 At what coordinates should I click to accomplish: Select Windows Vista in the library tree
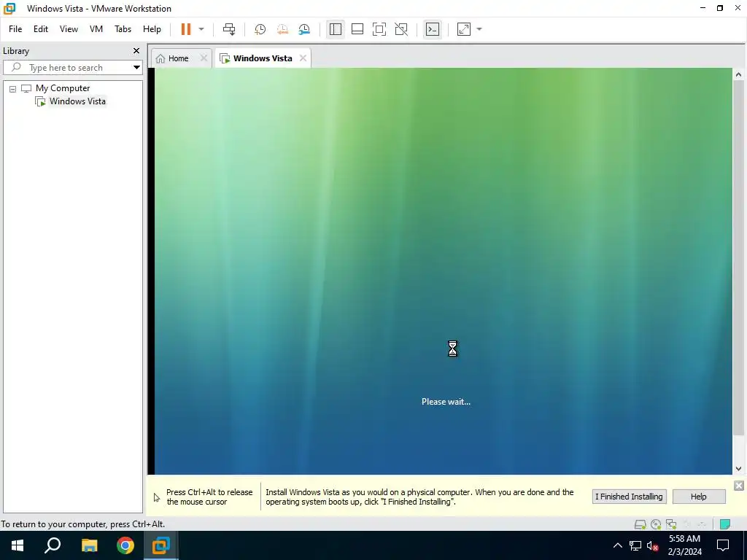tap(77, 101)
